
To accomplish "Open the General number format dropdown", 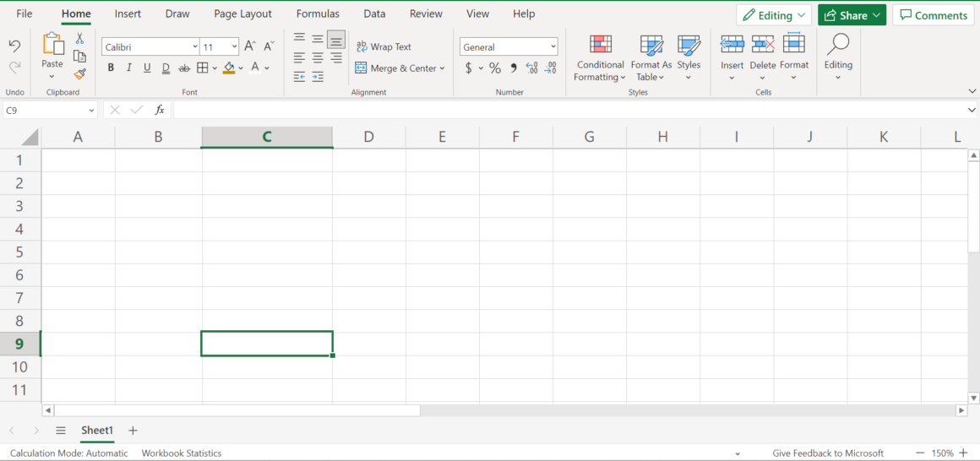I will click(x=553, y=46).
